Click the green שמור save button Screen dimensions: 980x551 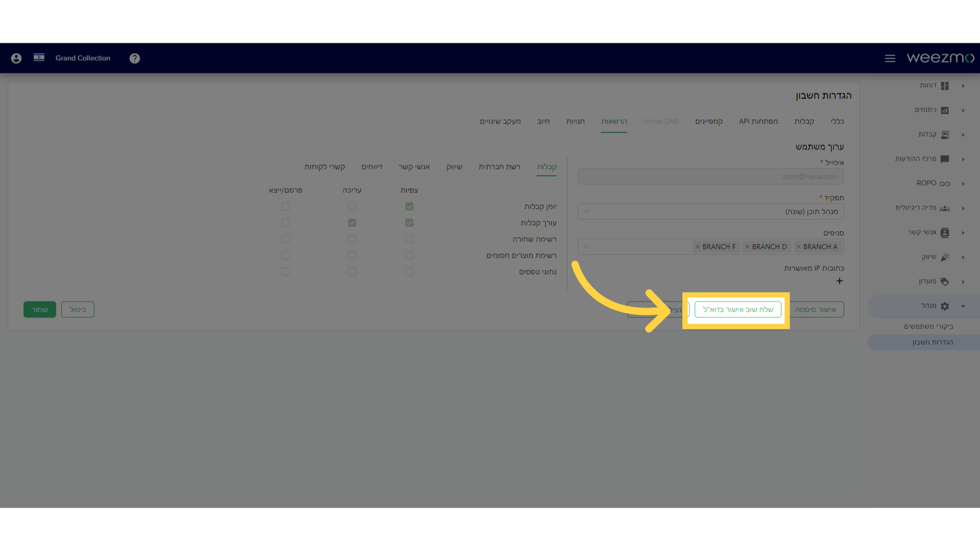(40, 310)
